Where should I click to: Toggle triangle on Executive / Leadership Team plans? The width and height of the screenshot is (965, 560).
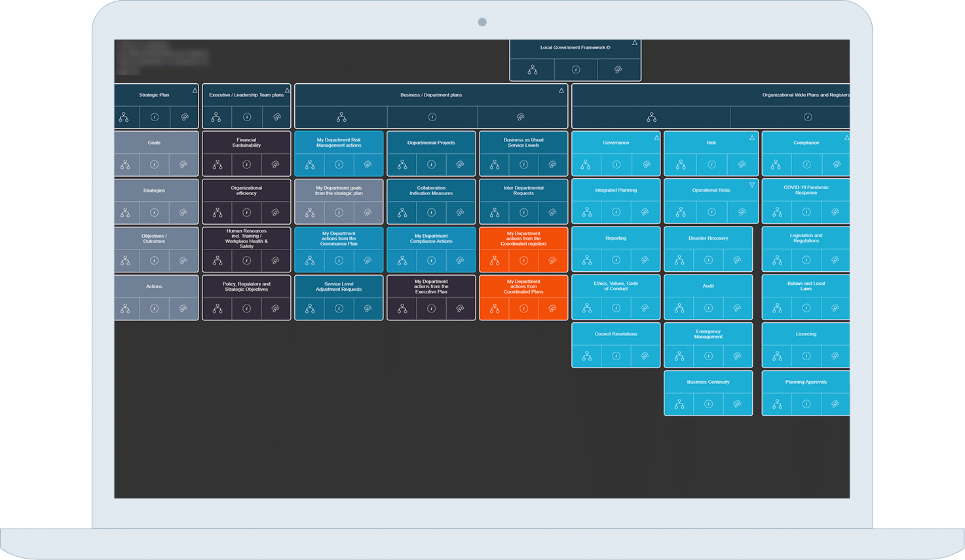[287, 90]
